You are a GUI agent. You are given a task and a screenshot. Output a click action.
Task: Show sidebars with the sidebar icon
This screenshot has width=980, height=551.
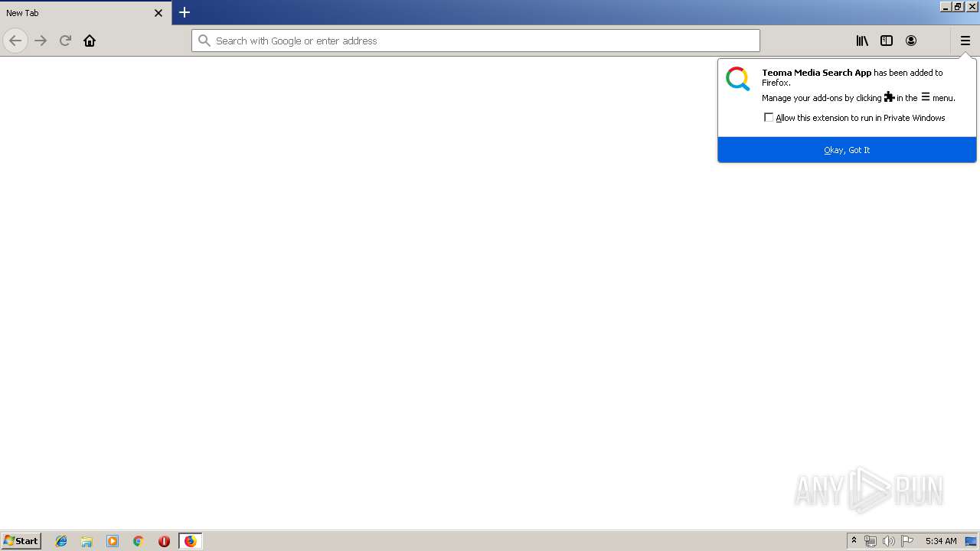click(887, 41)
